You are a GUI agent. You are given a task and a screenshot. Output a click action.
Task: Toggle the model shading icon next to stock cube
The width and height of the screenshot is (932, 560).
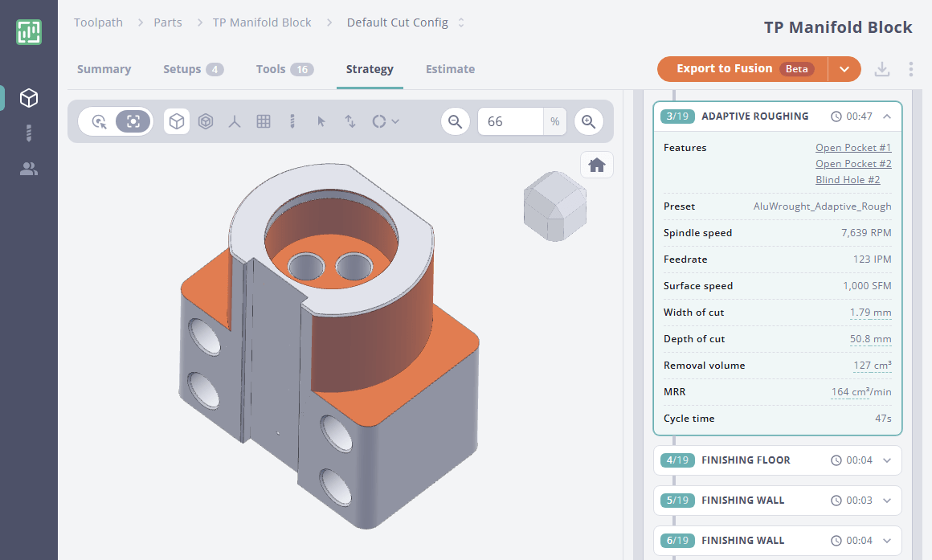point(206,121)
